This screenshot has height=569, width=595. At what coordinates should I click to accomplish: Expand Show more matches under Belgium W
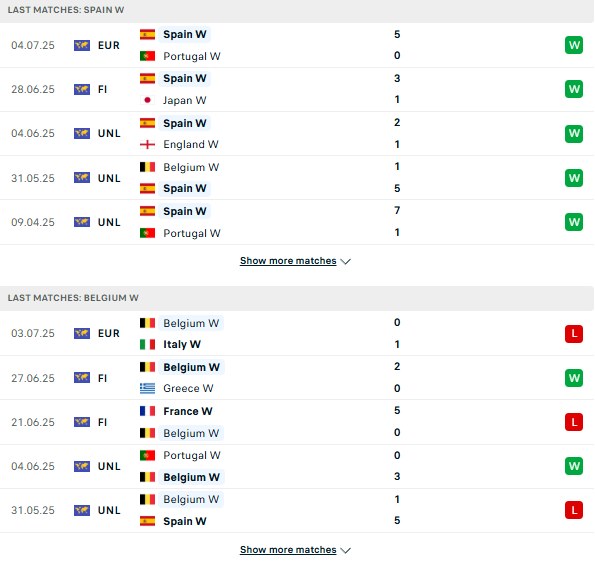tap(288, 550)
